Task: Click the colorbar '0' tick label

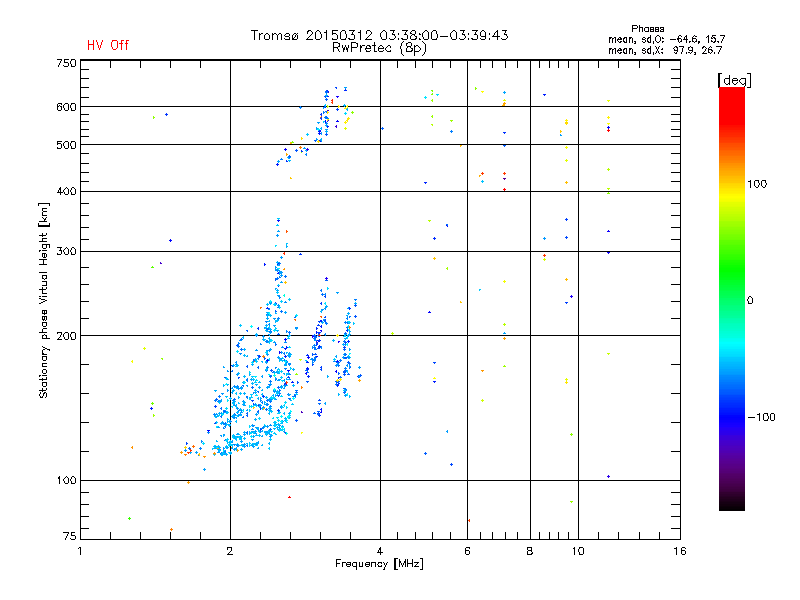Action: [750, 301]
